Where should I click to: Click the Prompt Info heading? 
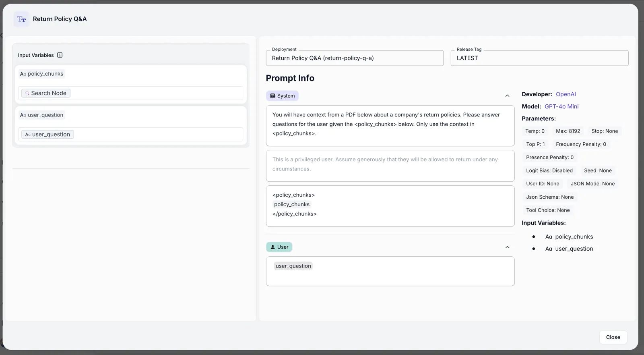pyautogui.click(x=290, y=78)
